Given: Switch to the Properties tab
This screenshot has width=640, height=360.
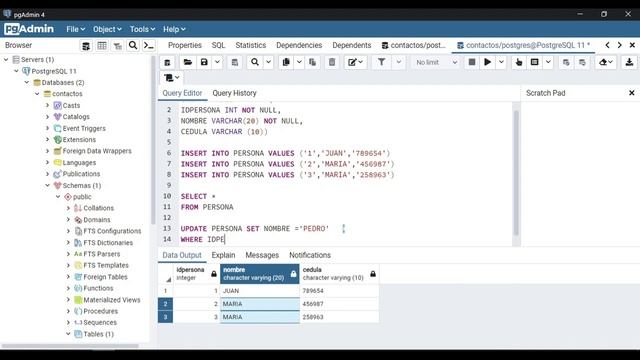Looking at the screenshot, I should click(x=184, y=45).
